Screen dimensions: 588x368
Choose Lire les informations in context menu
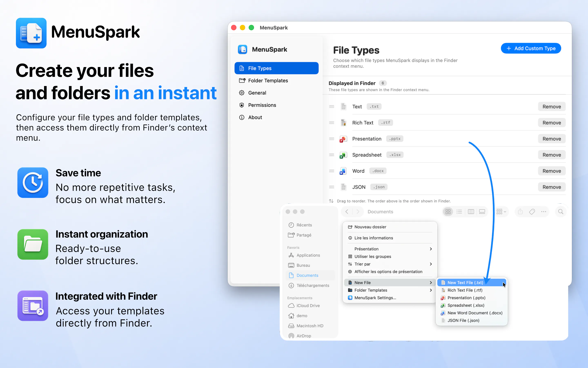coord(390,238)
